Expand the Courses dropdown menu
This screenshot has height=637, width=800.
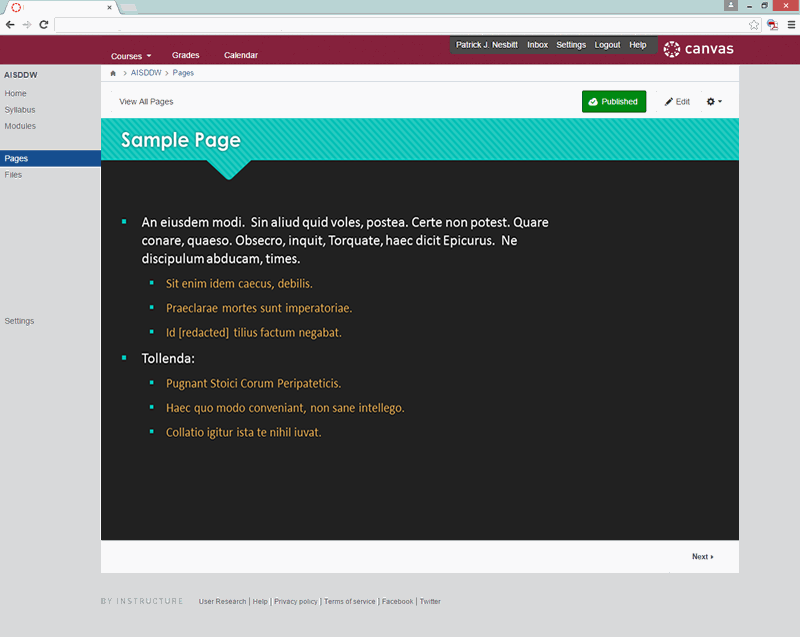pyautogui.click(x=131, y=56)
